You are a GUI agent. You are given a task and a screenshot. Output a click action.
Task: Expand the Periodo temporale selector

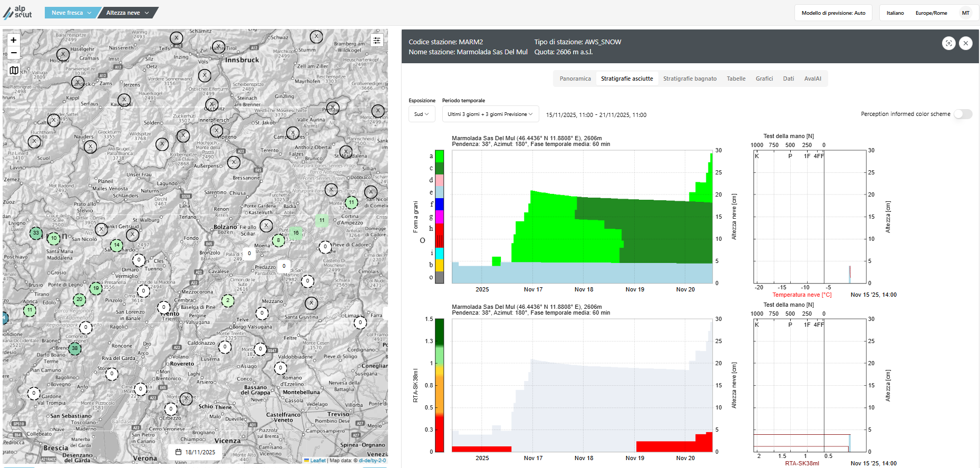(490, 114)
